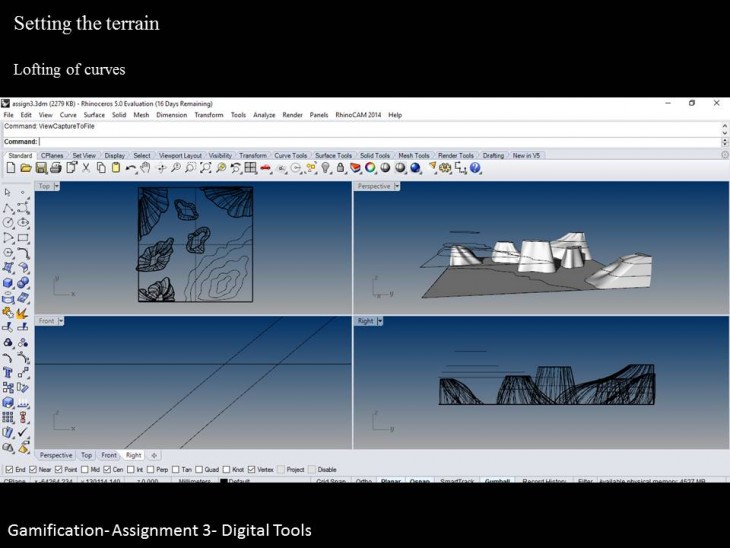Viewport: 730px width, 548px height.
Task: Click the Print icon in the toolbar
Action: (56, 168)
